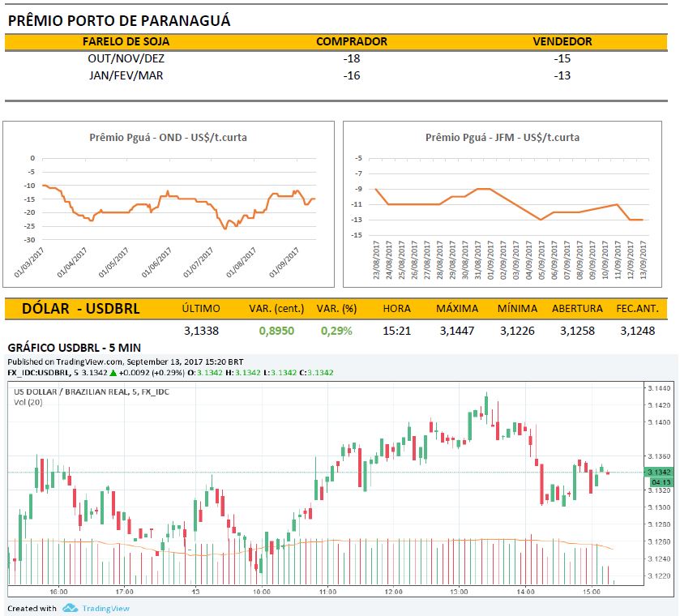Open the 'Created with TradingView' link text
Screen dimensions: 680x616
coord(96,608)
